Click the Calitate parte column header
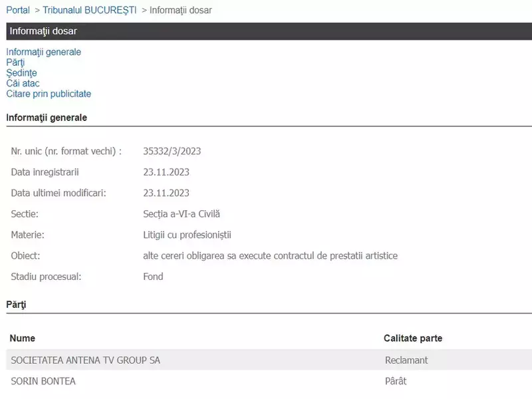532x399 pixels. pyautogui.click(x=412, y=338)
